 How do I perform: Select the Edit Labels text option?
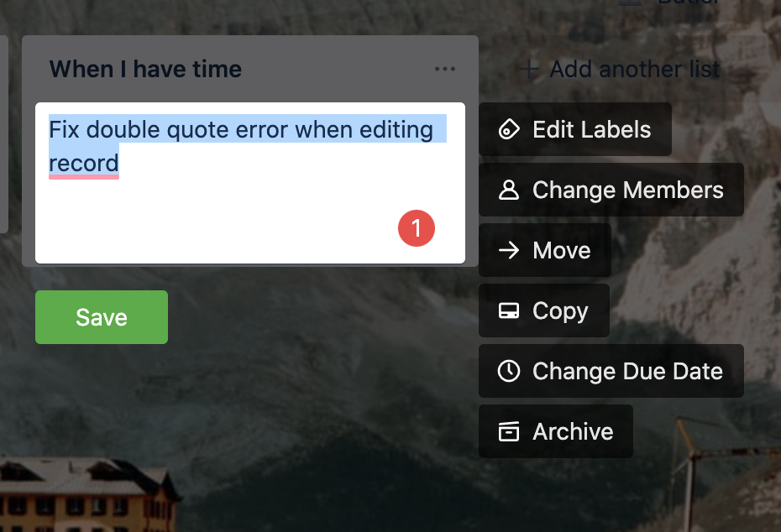click(592, 129)
